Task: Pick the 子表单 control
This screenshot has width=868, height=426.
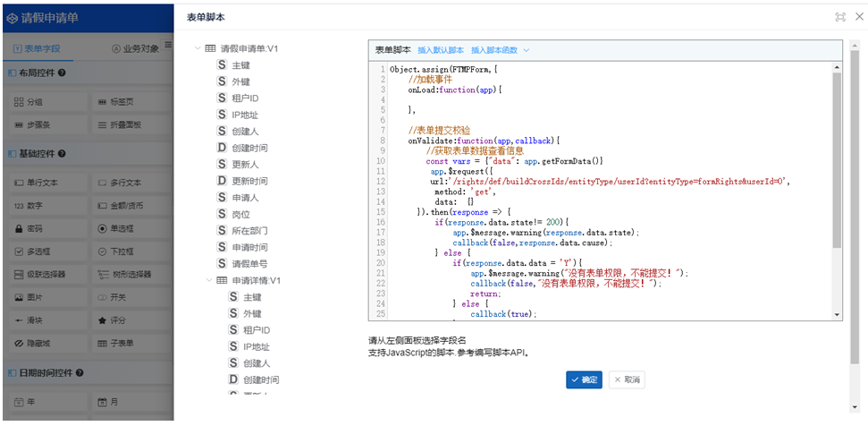Action: click(133, 344)
